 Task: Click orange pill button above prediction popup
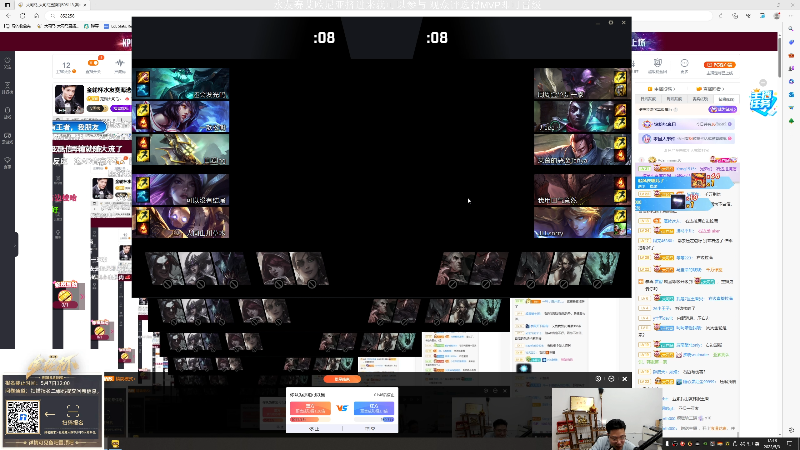point(342,379)
